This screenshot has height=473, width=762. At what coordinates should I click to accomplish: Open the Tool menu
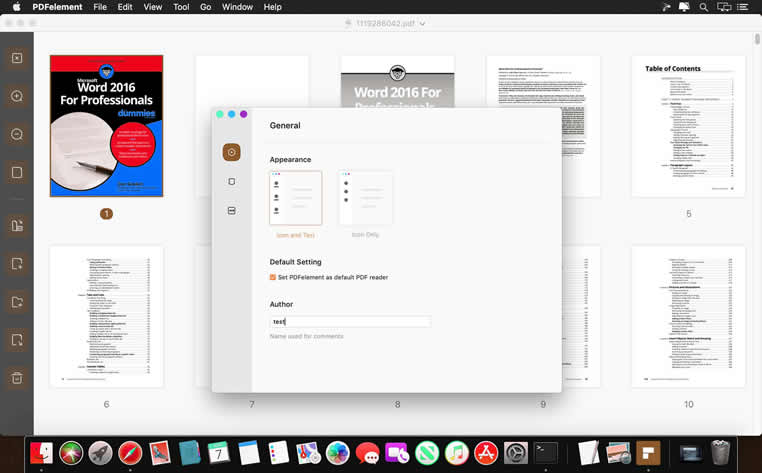coord(181,7)
